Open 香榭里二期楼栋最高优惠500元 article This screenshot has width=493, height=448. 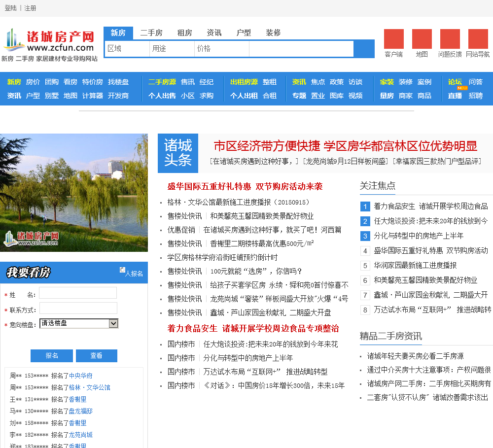pyautogui.click(x=262, y=243)
